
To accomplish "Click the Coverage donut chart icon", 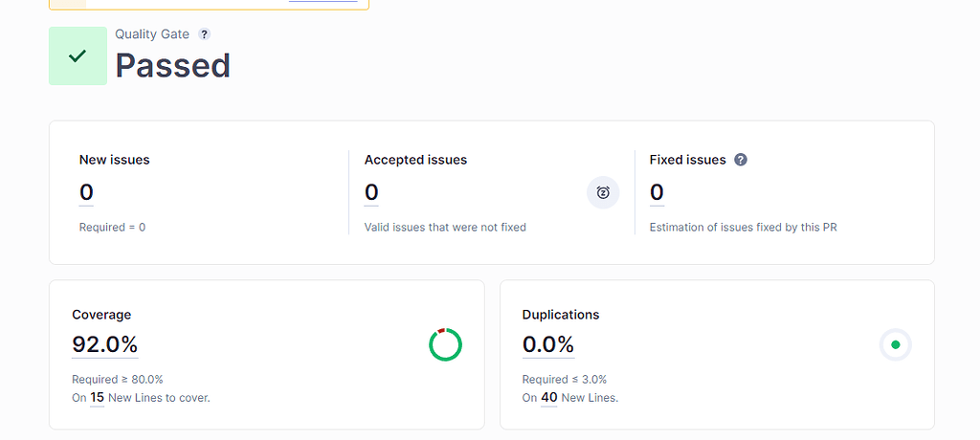I will (x=445, y=344).
